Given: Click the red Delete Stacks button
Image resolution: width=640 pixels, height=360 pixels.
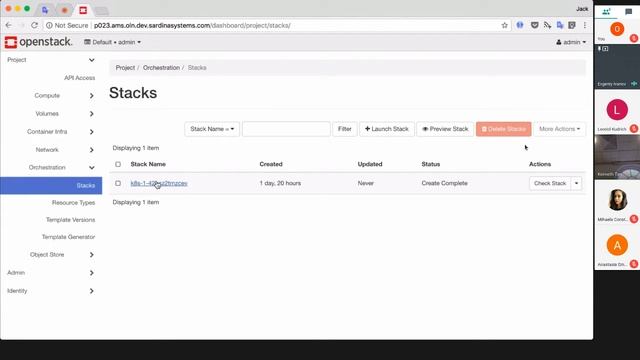Looking at the screenshot, I should (x=503, y=129).
